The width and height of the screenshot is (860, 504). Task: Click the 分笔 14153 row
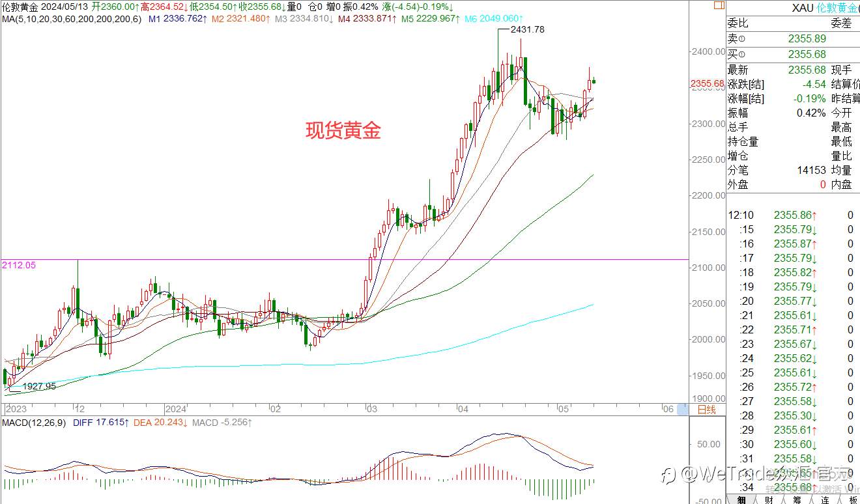[x=777, y=170]
